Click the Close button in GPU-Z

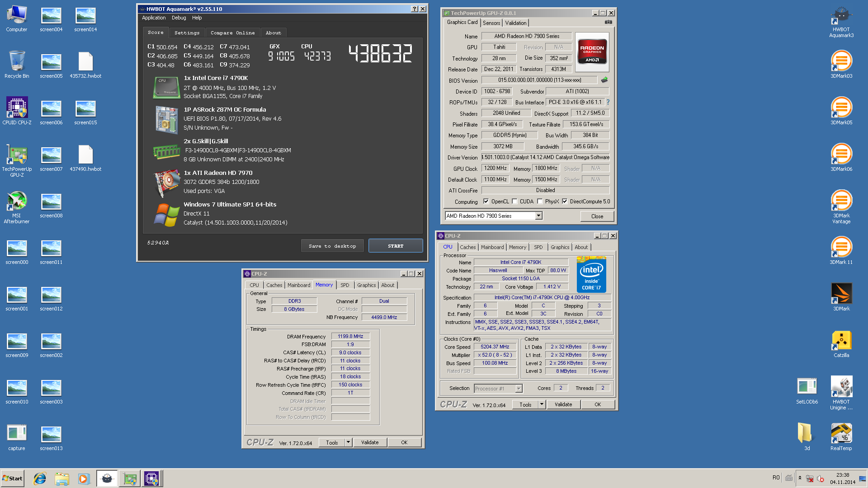point(597,216)
